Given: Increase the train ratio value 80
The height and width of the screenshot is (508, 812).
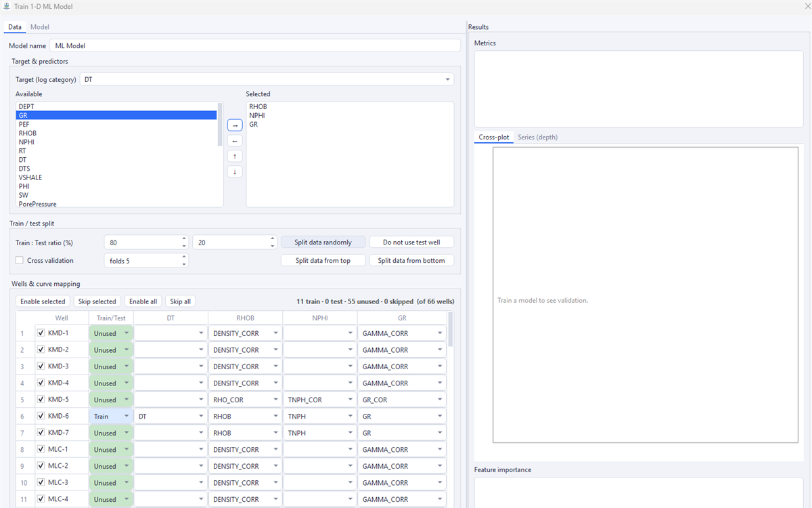Looking at the screenshot, I should click(185, 238).
